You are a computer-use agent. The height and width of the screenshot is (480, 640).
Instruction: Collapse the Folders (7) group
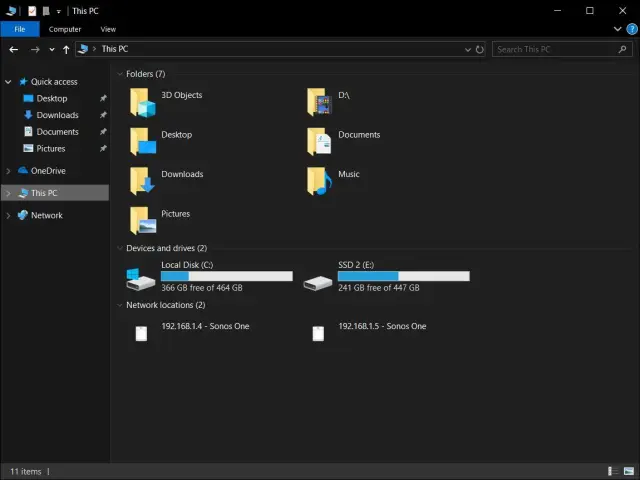tap(119, 74)
